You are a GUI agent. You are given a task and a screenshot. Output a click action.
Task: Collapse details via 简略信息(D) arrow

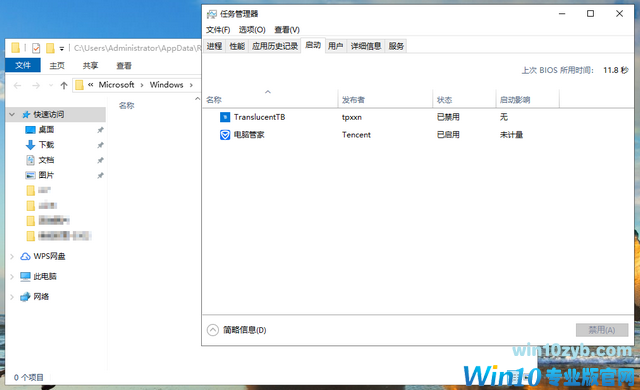pyautogui.click(x=213, y=330)
